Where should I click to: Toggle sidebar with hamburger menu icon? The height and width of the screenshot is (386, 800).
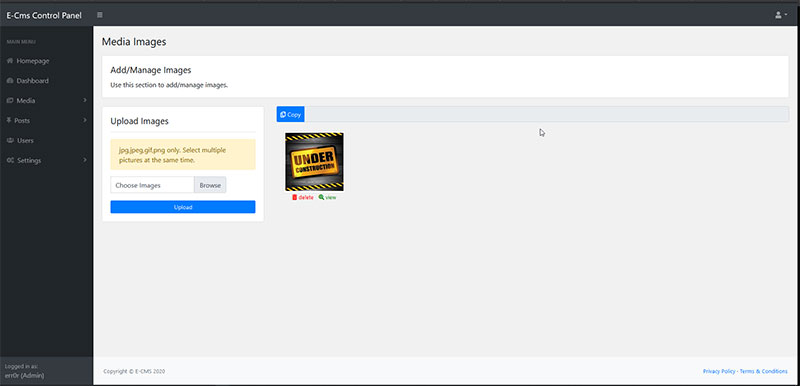point(99,15)
